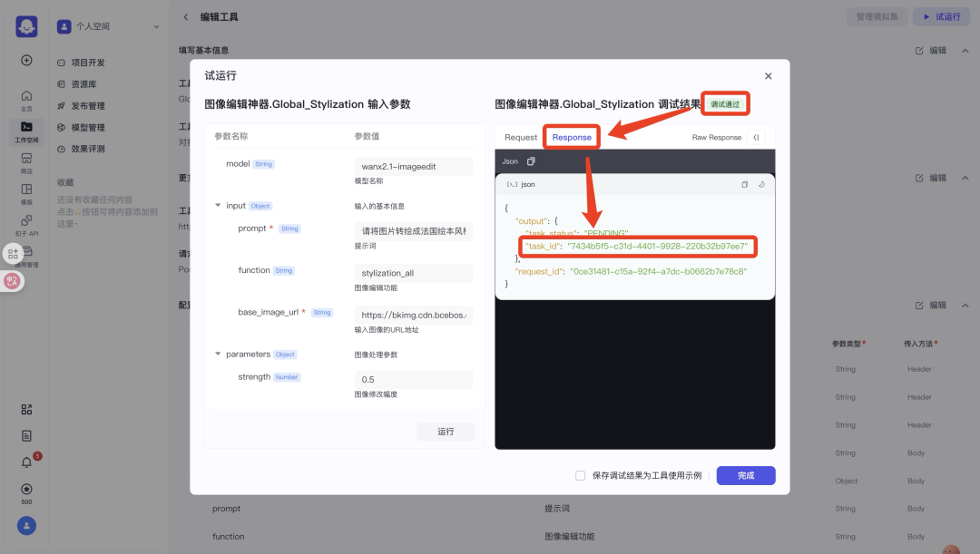
Task: Collapse the second section chevron beside 编辑
Action: (x=965, y=178)
